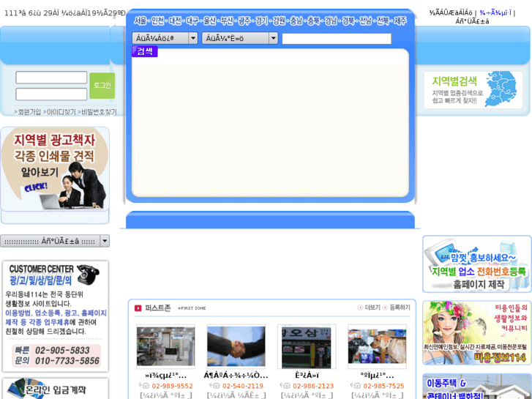Focus the login ID input field
This screenshot has width=532, height=399.
click(x=51, y=78)
